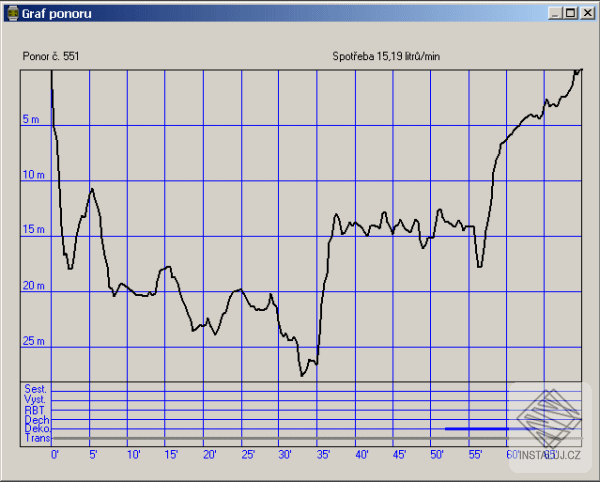Click the 'Spotřeba 15,19 litrů/min' text

tap(386, 57)
